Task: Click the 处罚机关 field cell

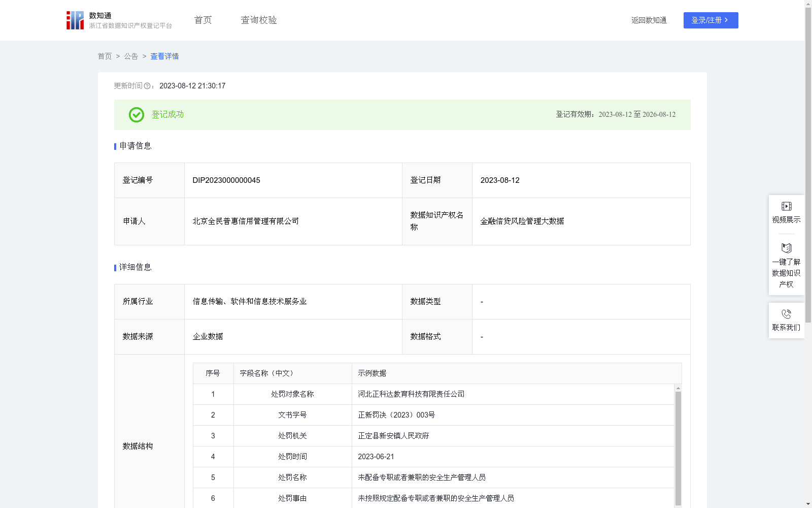Action: (292, 436)
